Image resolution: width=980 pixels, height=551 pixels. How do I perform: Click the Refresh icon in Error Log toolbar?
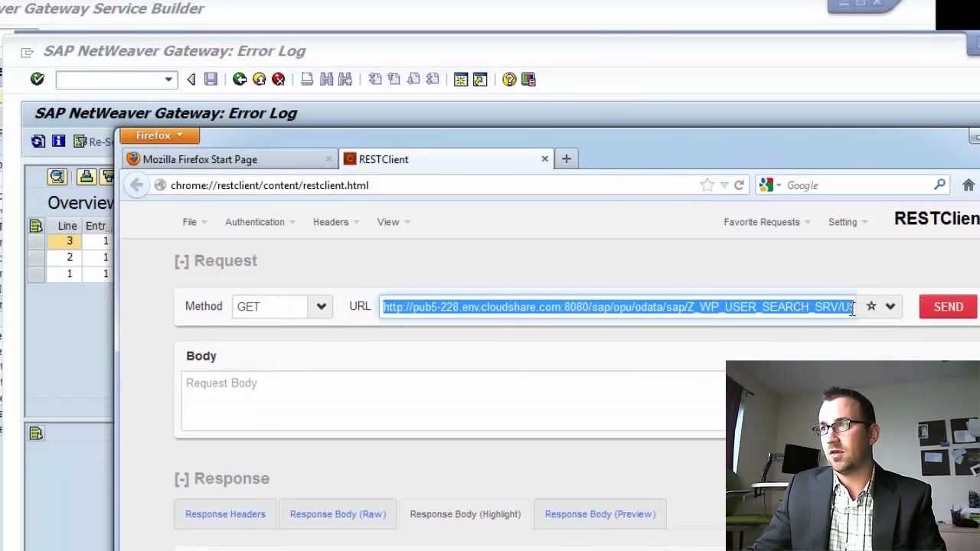tap(38, 141)
